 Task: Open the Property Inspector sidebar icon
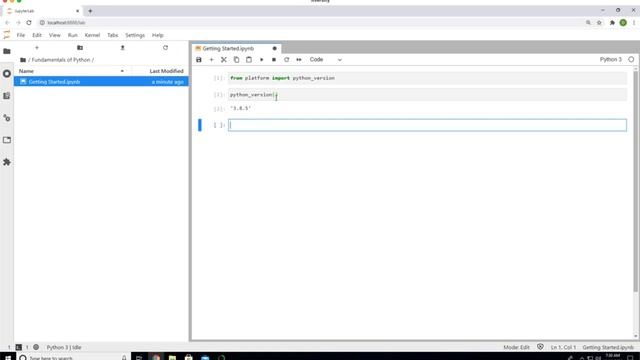pos(7,118)
